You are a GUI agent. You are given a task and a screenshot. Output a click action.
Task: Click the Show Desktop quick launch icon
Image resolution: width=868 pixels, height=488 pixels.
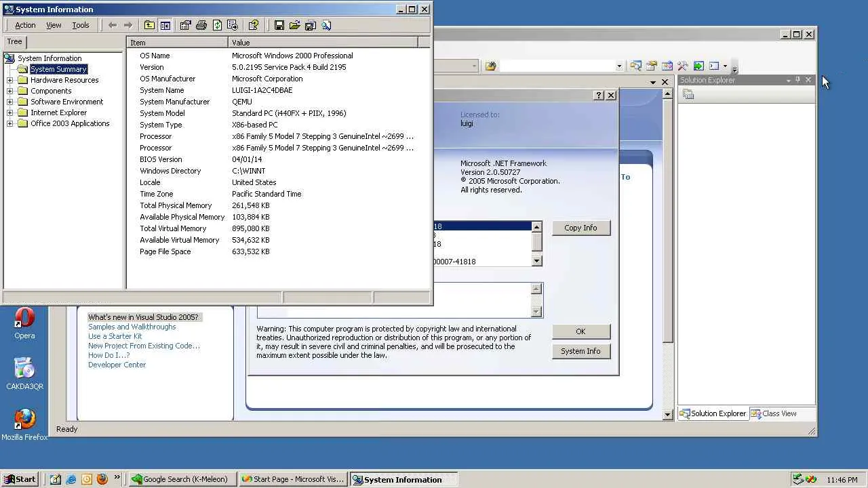pyautogui.click(x=55, y=479)
